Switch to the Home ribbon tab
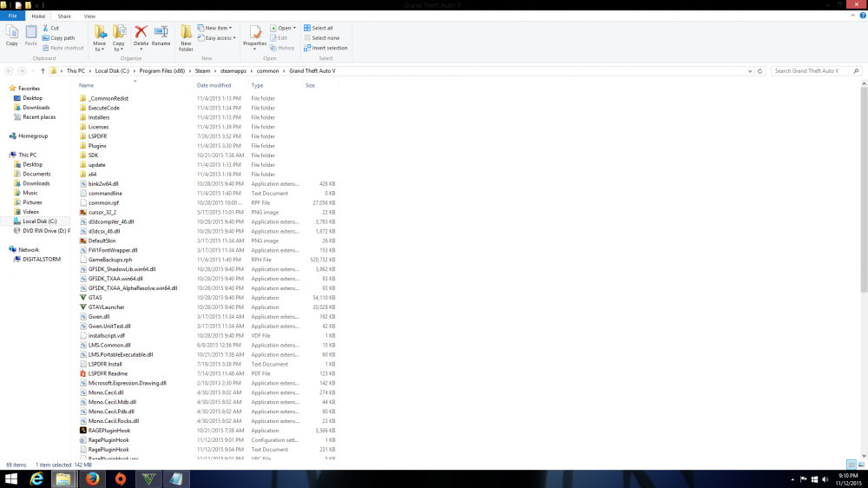Screen dimensions: 868x488 (38, 16)
